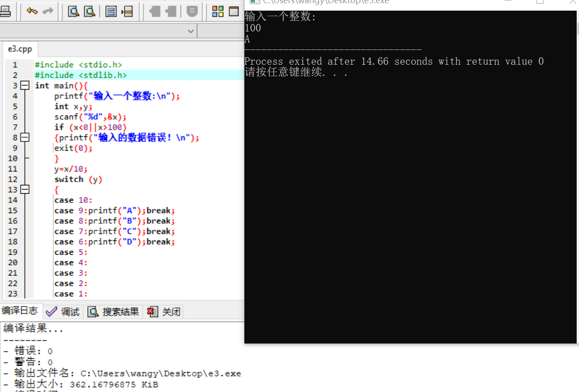Click the scanf("%d",&x); line
The width and height of the screenshot is (579, 392).
(x=90, y=117)
